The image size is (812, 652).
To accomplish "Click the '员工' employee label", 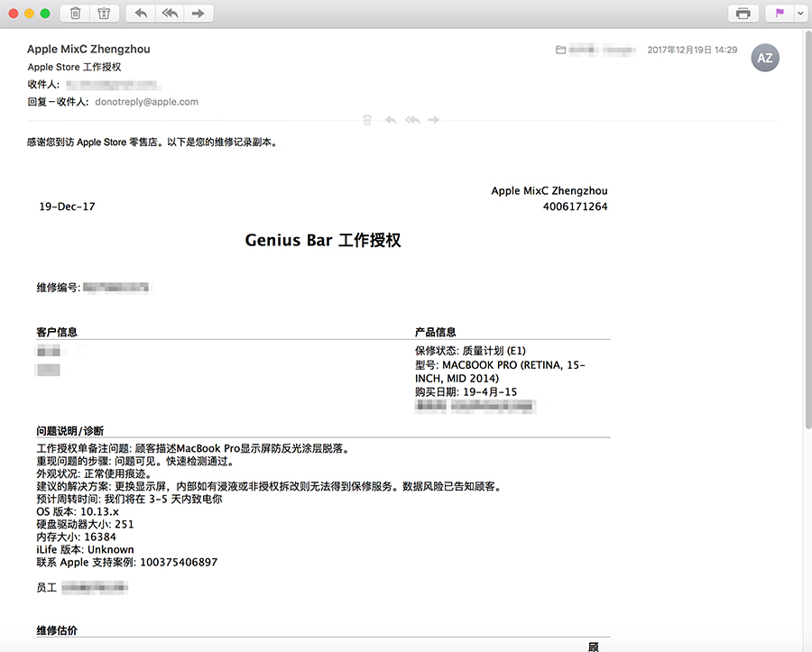I will [47, 588].
